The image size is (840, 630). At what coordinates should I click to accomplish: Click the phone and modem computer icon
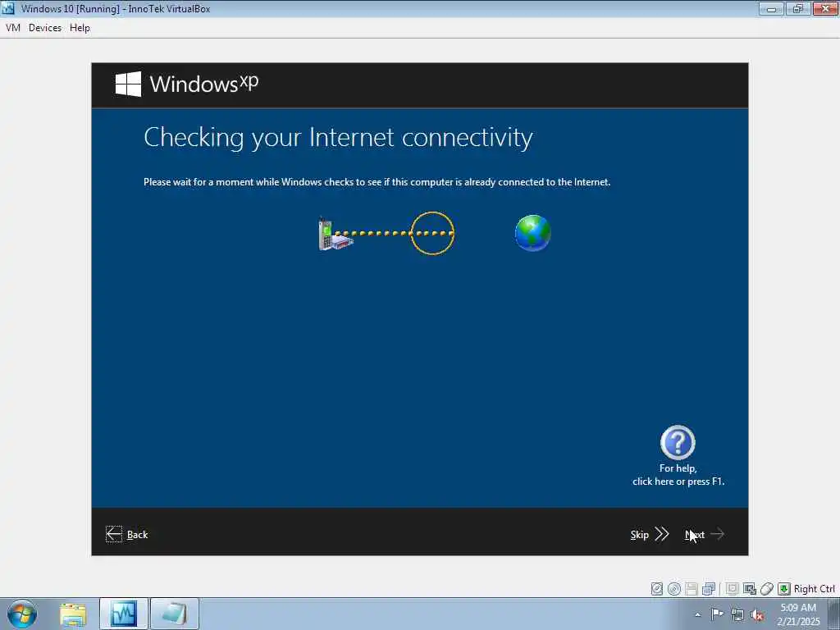pos(336,234)
